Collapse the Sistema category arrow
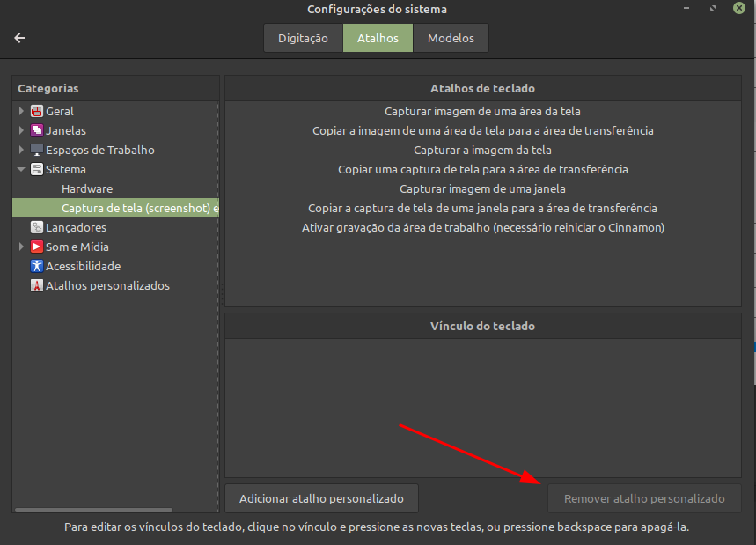The image size is (756, 545). point(22,169)
